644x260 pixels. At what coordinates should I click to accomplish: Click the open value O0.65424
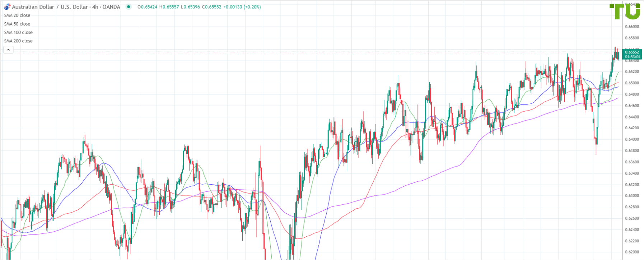(x=147, y=7)
